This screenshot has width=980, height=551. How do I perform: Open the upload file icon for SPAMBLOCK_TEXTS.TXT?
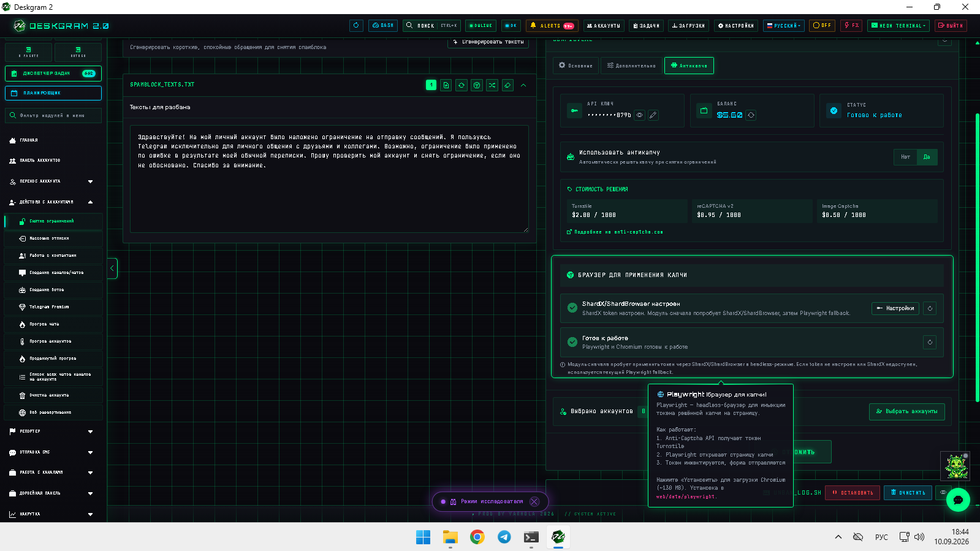[446, 85]
